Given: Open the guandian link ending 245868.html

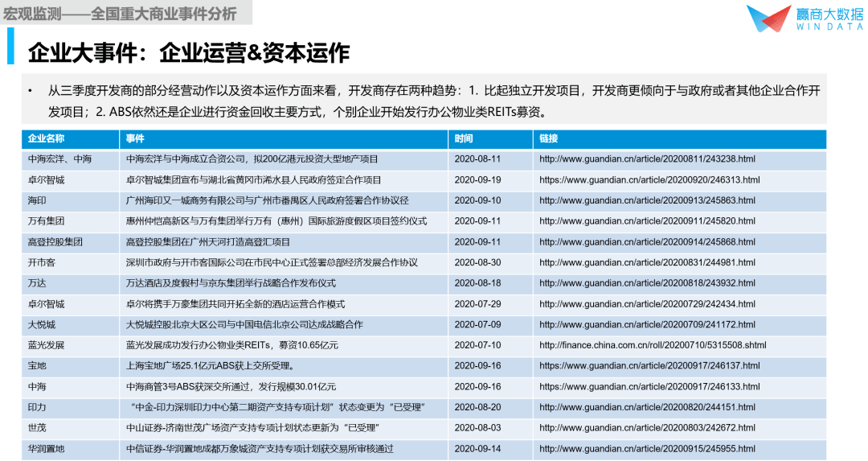Looking at the screenshot, I should point(647,242).
